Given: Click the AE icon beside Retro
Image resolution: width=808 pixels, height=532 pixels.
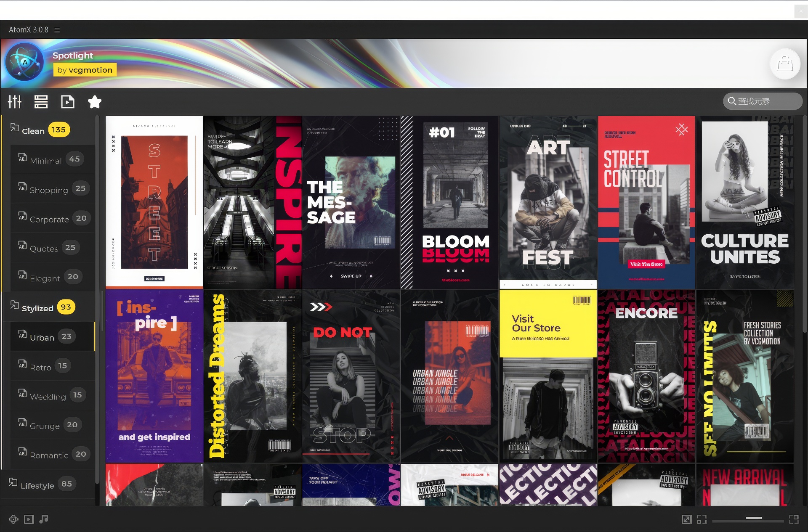Looking at the screenshot, I should [x=22, y=364].
